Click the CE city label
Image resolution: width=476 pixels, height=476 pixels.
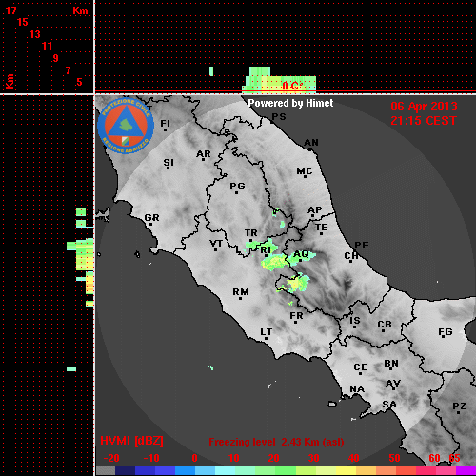click(x=361, y=367)
